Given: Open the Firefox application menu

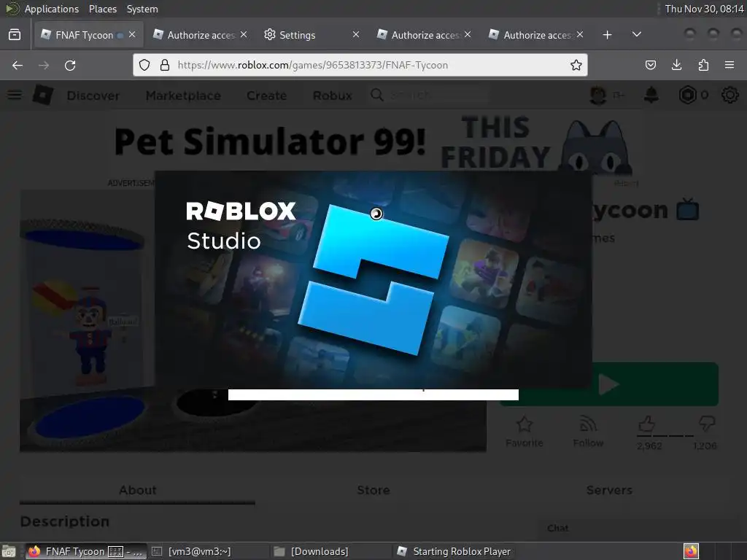Looking at the screenshot, I should point(729,65).
